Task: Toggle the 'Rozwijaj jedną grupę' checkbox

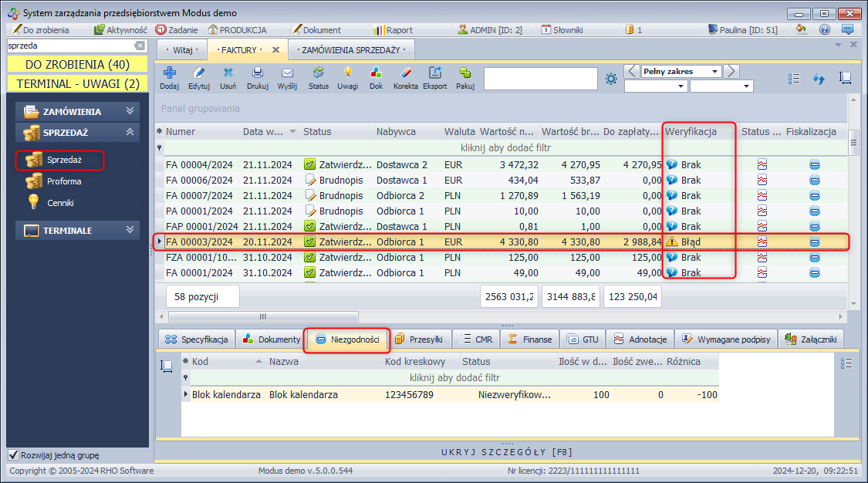Action: coord(13,454)
